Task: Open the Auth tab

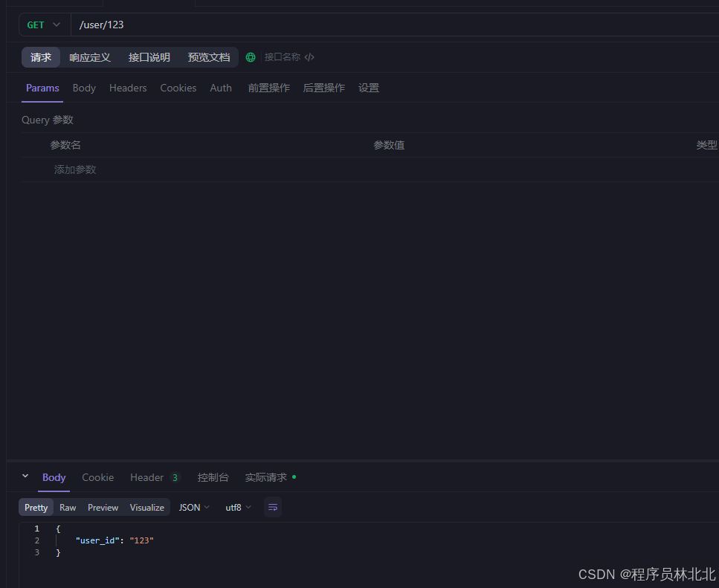Action: click(221, 88)
